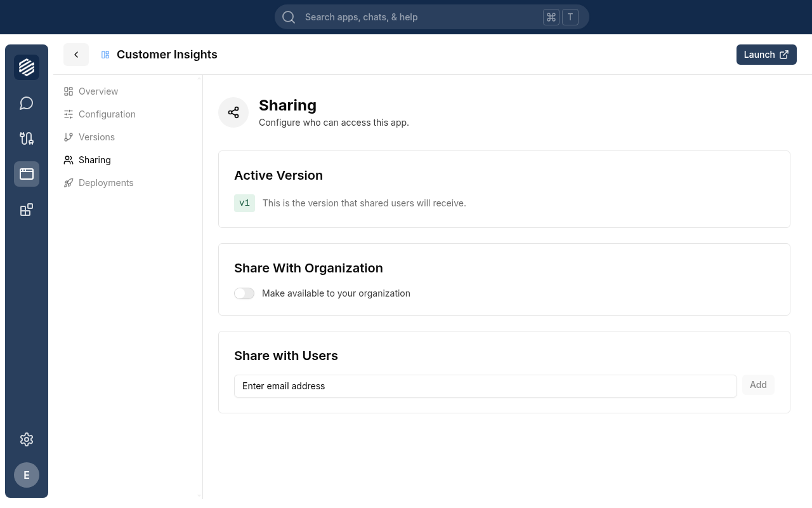The width and height of the screenshot is (812, 508).
Task: Click the command key shortcut badge
Action: tap(551, 17)
